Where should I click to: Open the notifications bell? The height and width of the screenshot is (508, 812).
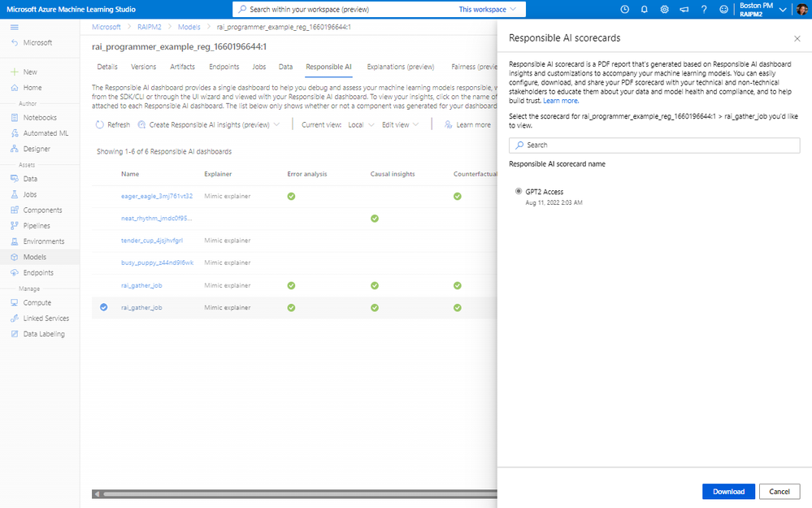pyautogui.click(x=645, y=9)
